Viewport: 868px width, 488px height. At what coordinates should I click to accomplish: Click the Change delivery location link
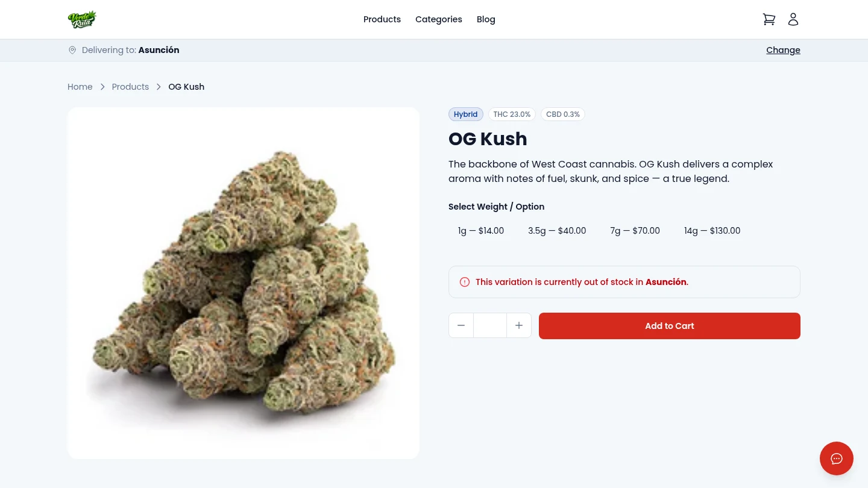pyautogui.click(x=783, y=50)
